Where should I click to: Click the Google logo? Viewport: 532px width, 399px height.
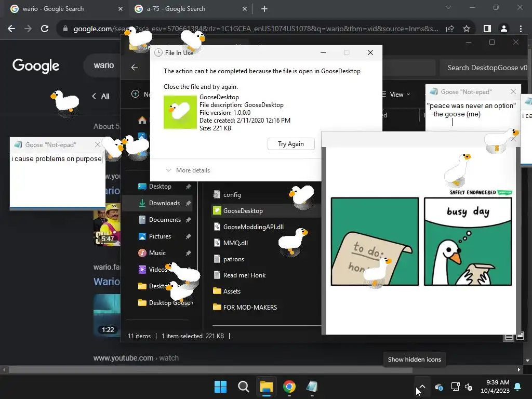36,65
